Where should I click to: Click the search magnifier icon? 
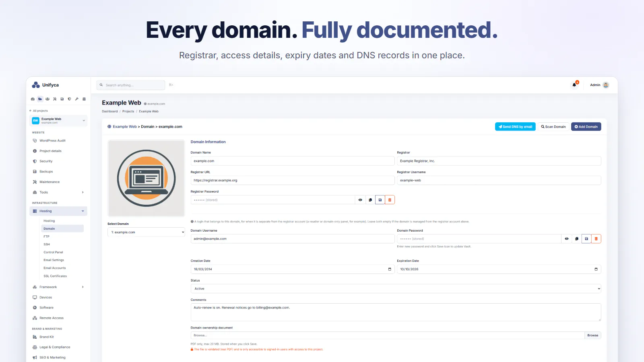coord(101,85)
